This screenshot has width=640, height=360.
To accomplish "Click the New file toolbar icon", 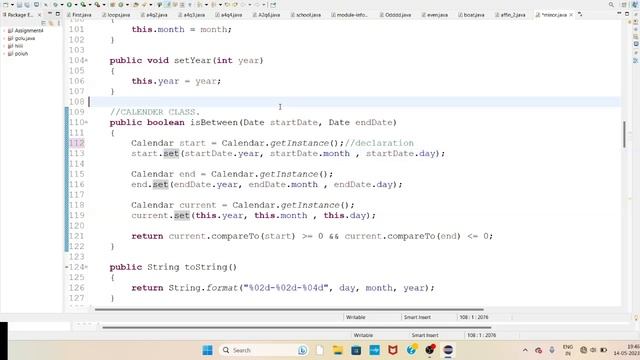I will (6, 5).
